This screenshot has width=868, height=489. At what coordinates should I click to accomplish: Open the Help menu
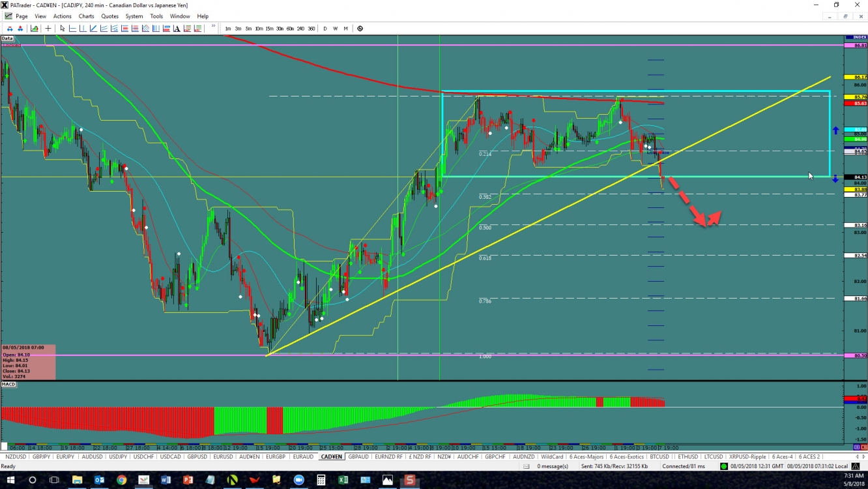203,16
